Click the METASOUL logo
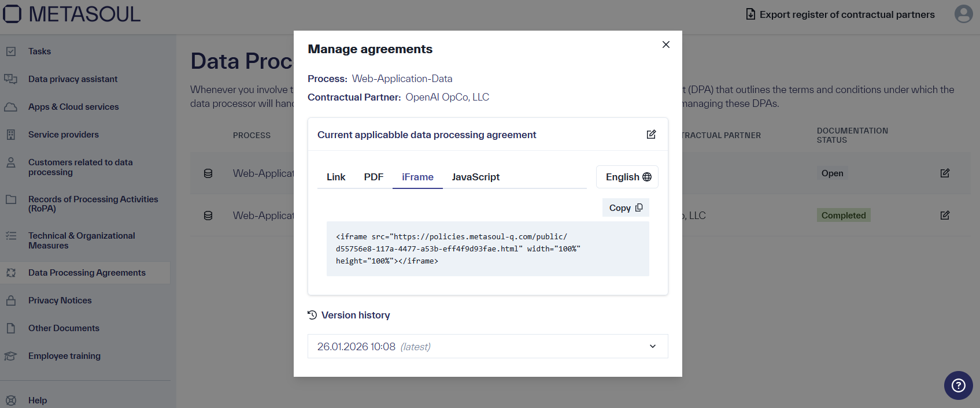The image size is (980, 408). (x=71, y=14)
